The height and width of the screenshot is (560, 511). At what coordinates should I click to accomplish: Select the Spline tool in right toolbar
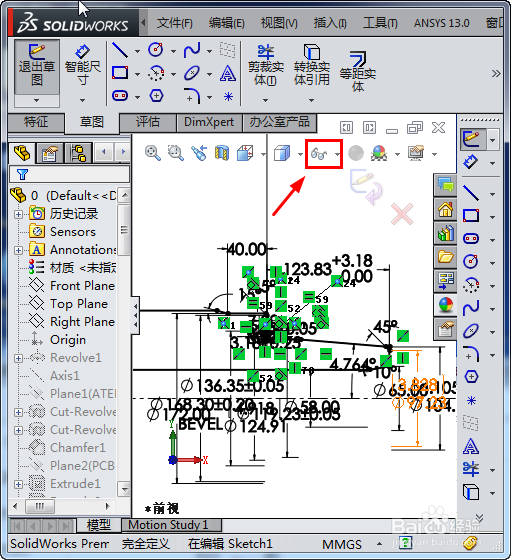(471, 308)
